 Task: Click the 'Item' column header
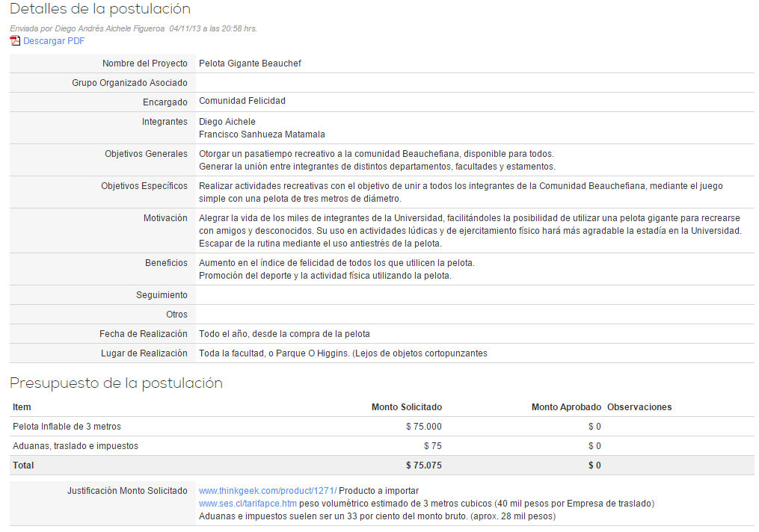22,407
